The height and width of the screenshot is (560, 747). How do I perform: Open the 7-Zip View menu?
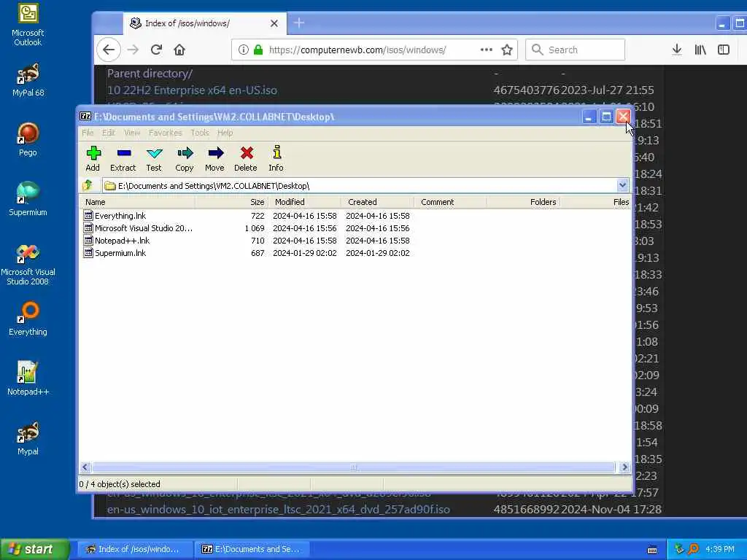(132, 133)
